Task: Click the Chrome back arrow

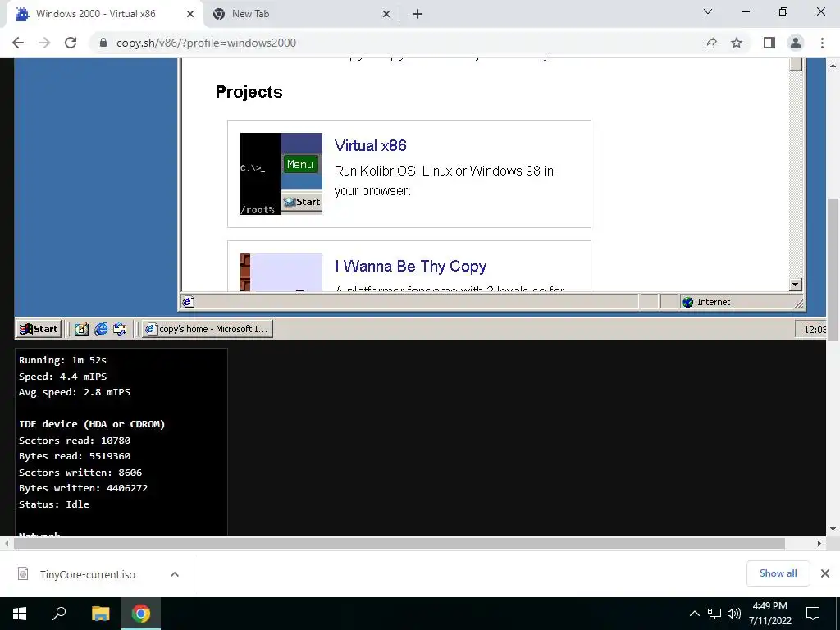Action: coord(18,43)
